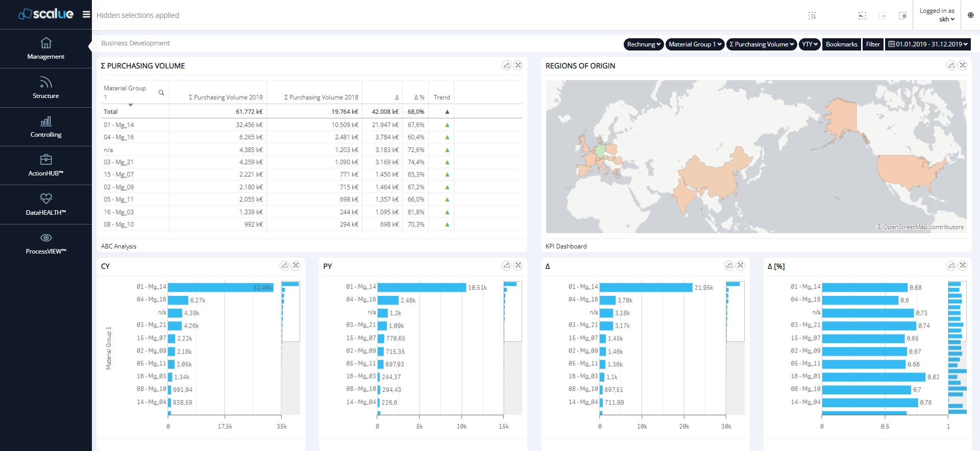Open ProcessVIEW section in sidebar
Screen dimensions: 980x451
[x=46, y=243]
